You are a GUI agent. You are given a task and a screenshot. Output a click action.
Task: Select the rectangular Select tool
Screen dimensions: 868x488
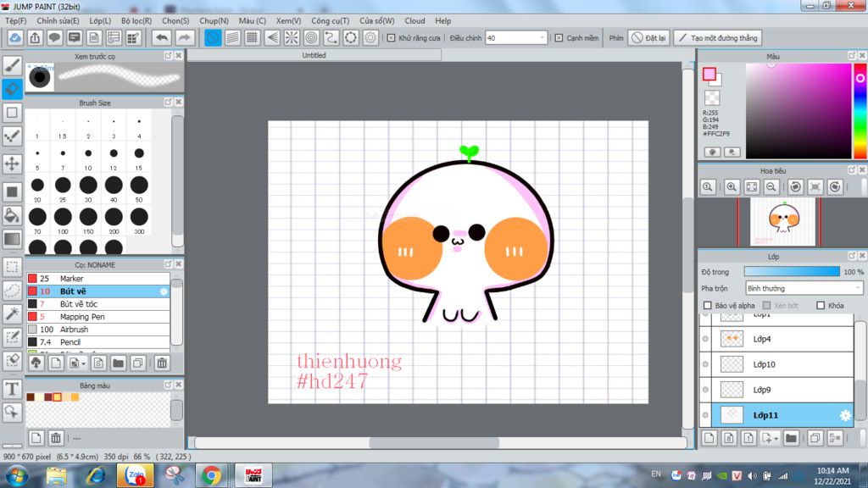click(12, 267)
